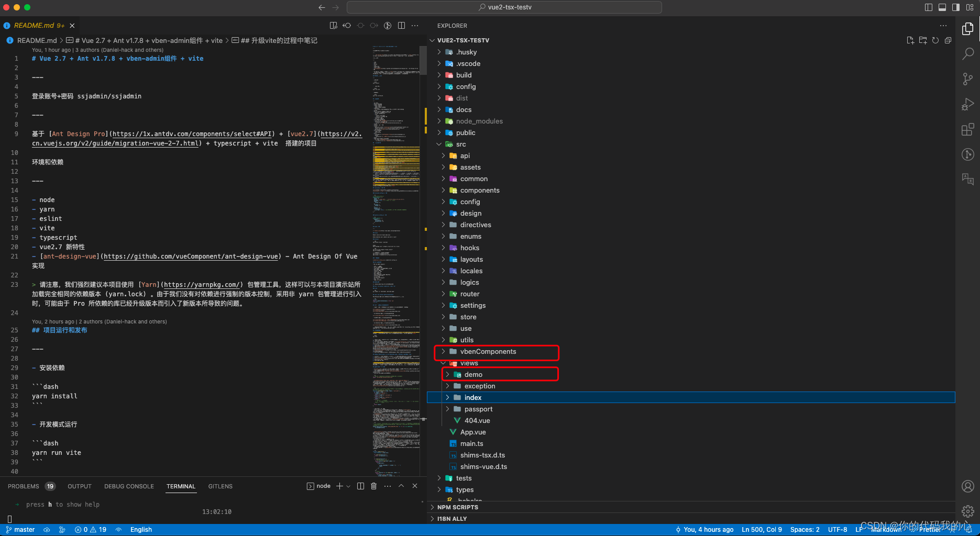Toggle the panel visibility layout control
980x536 pixels.
942,7
